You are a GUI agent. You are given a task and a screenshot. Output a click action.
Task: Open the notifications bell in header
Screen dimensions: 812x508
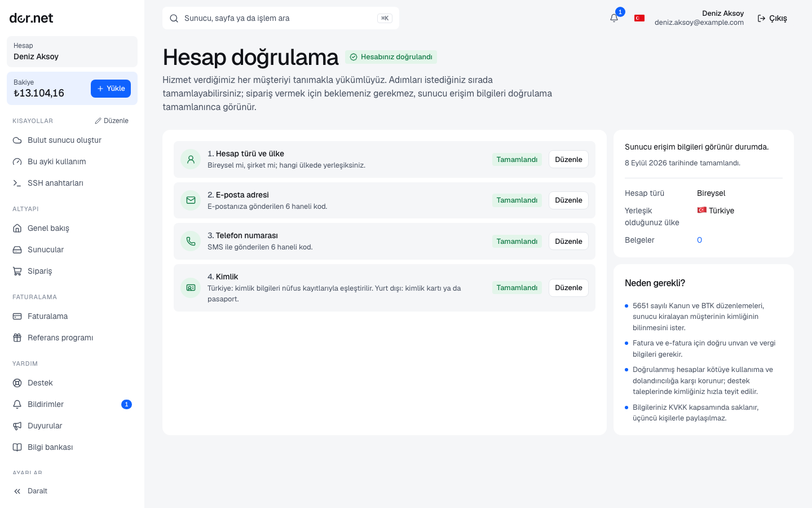click(x=614, y=18)
